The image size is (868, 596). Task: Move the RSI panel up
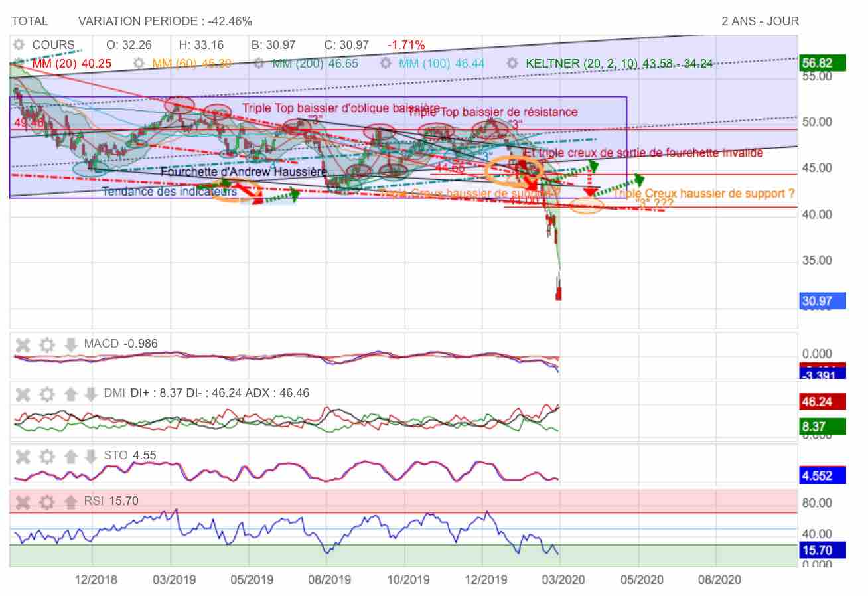pos(70,502)
